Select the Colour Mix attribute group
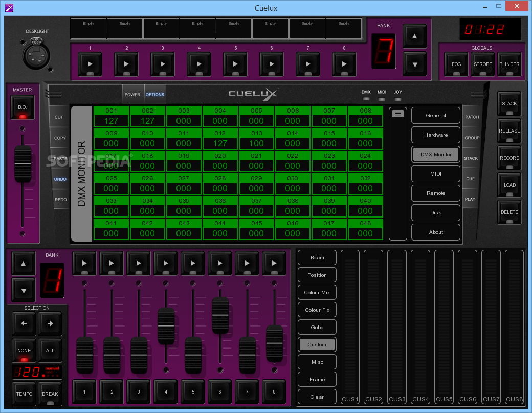Viewport: 532px width, 413px height. 317,293
